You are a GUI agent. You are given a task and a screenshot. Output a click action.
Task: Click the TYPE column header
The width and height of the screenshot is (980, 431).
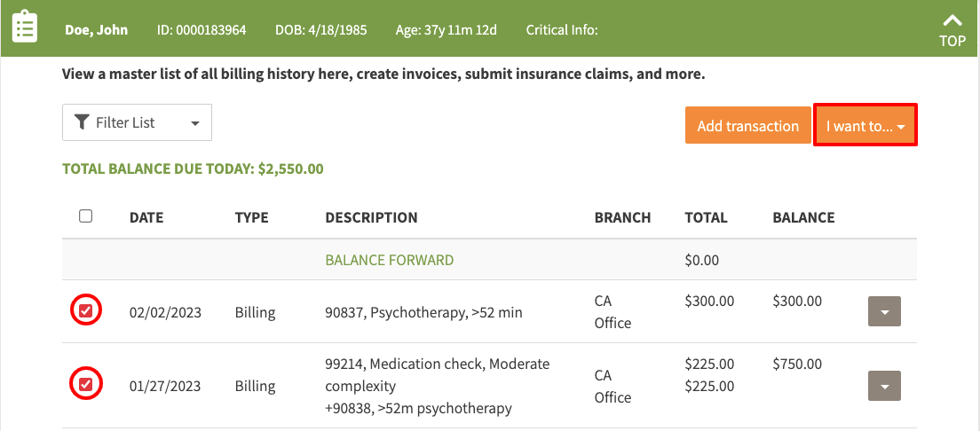251,217
